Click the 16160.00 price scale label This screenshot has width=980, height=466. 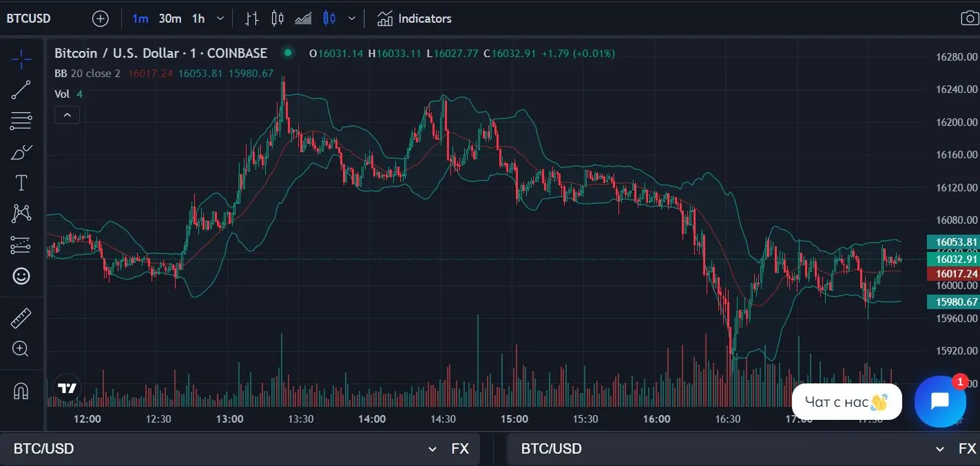(957, 154)
